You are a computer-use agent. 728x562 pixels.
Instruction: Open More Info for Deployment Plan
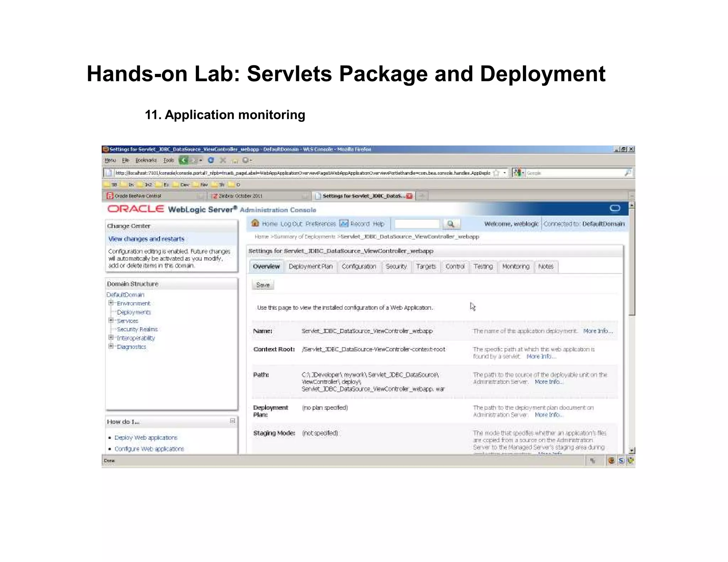(549, 415)
